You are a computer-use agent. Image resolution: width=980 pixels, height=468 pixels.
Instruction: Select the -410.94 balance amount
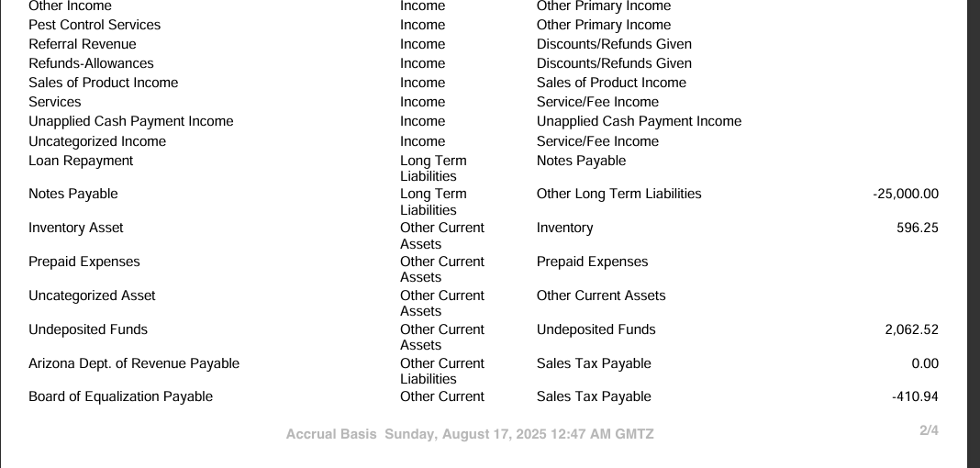[915, 396]
